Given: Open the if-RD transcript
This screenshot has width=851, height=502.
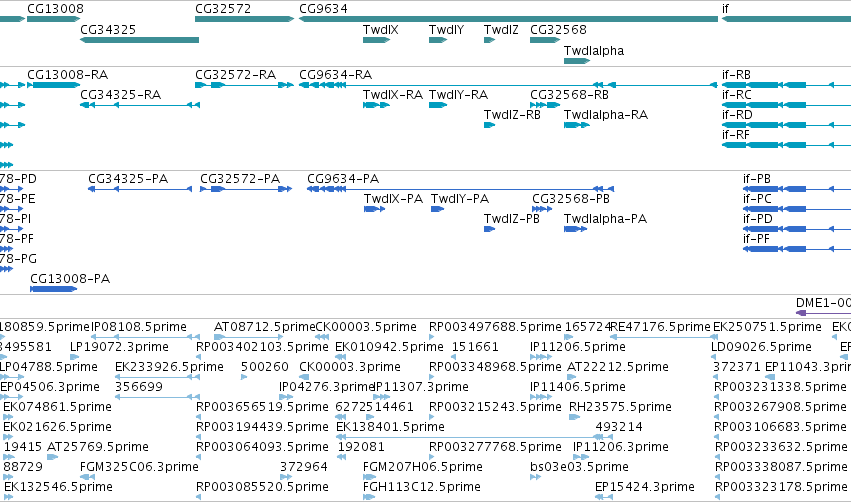Looking at the screenshot, I should tap(786, 125).
